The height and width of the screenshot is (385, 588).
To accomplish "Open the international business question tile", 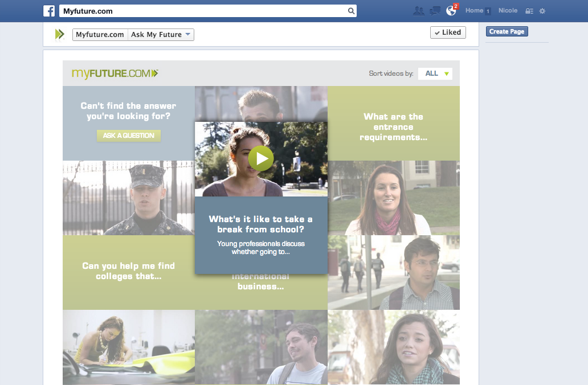I will point(260,292).
